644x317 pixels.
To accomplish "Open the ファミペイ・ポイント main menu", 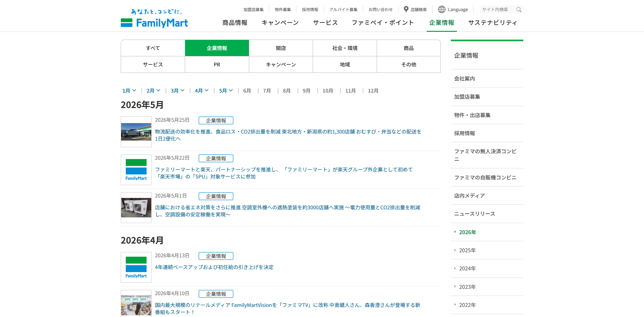I will tap(383, 22).
